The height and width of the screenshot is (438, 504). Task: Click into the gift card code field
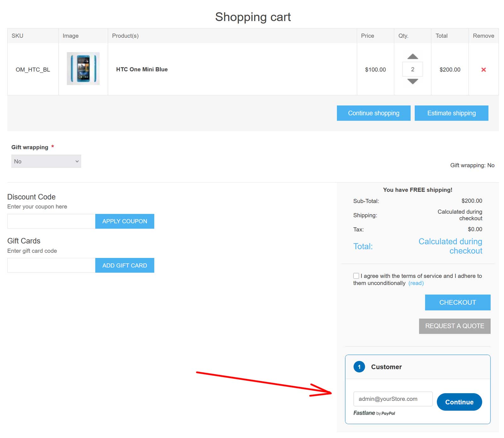tap(50, 265)
